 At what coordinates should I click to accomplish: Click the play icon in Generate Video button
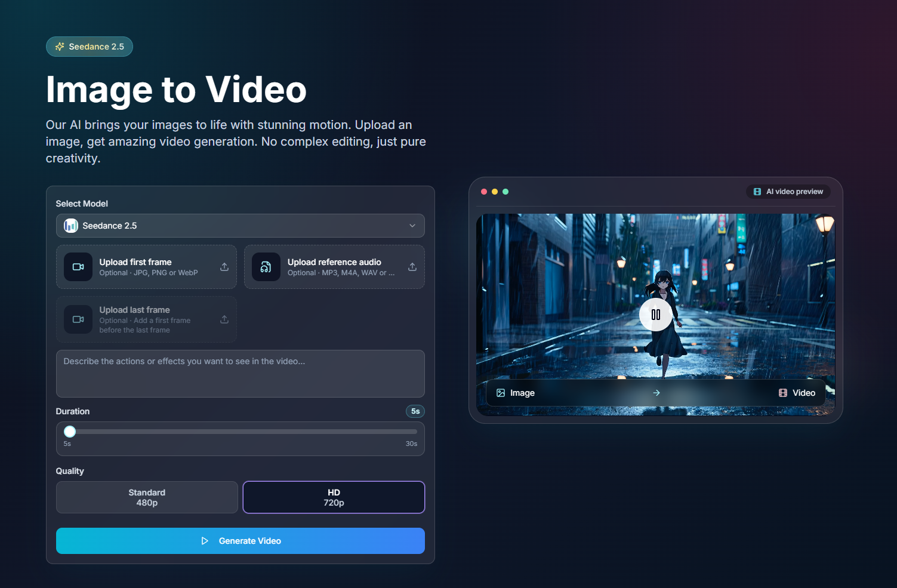[x=205, y=541]
